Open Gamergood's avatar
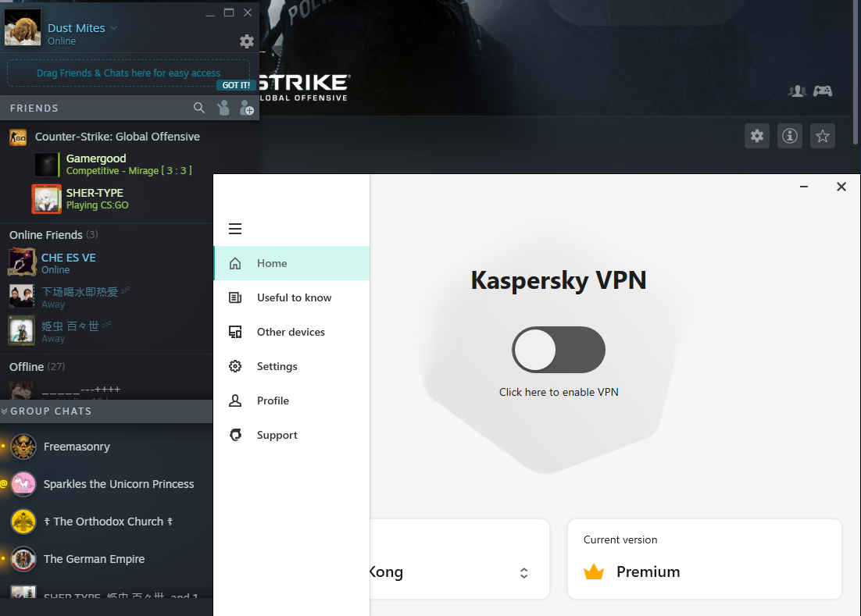 pos(46,165)
